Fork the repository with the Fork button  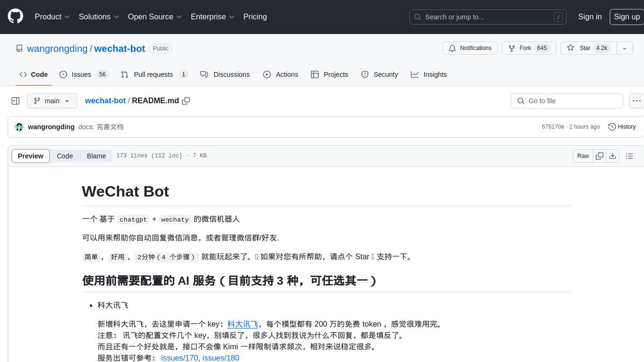click(x=528, y=48)
